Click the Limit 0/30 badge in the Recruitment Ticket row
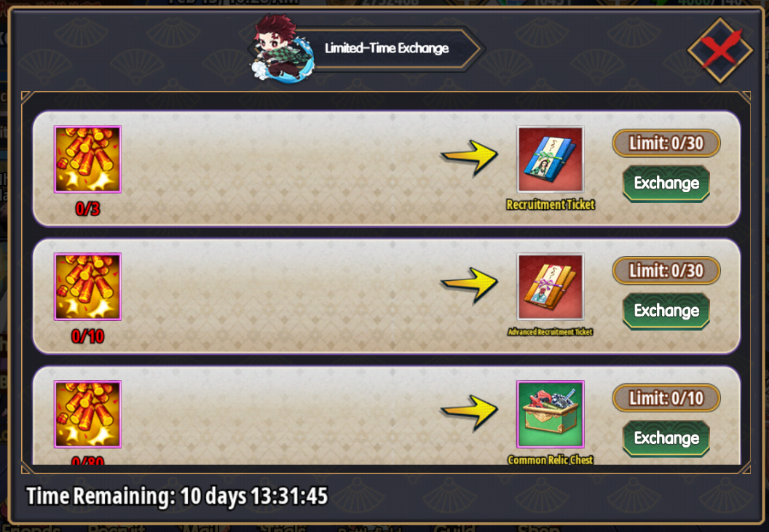The height and width of the screenshot is (532, 769). click(x=666, y=143)
